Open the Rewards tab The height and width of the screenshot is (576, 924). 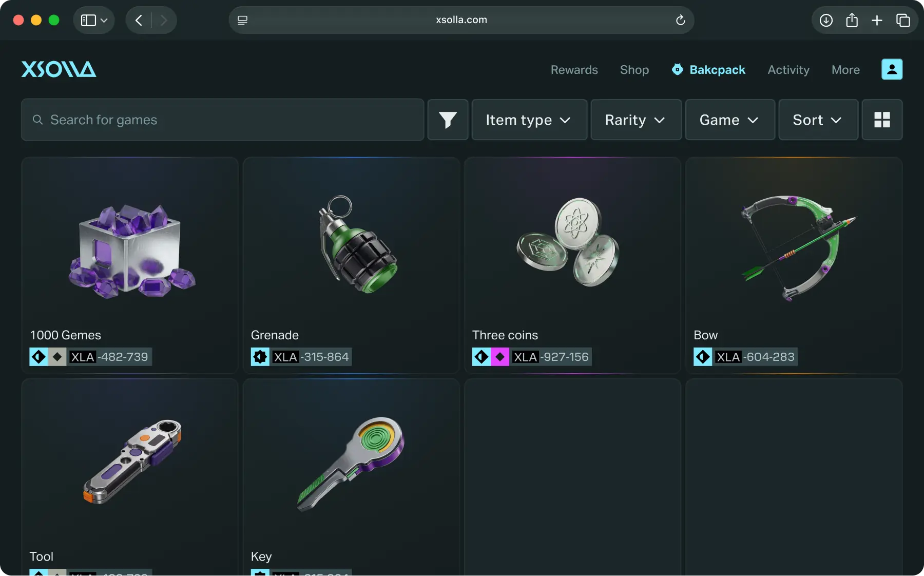coord(574,70)
